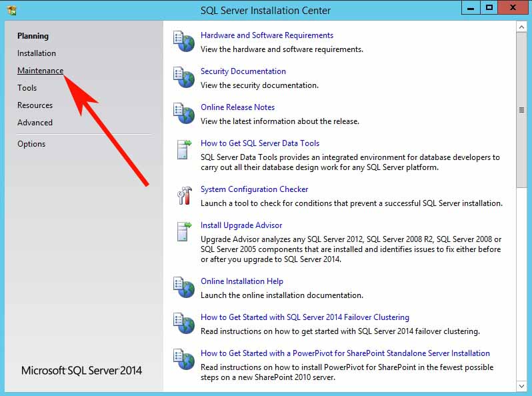
Task: Select Maintenance in the left pane
Action: pos(41,71)
